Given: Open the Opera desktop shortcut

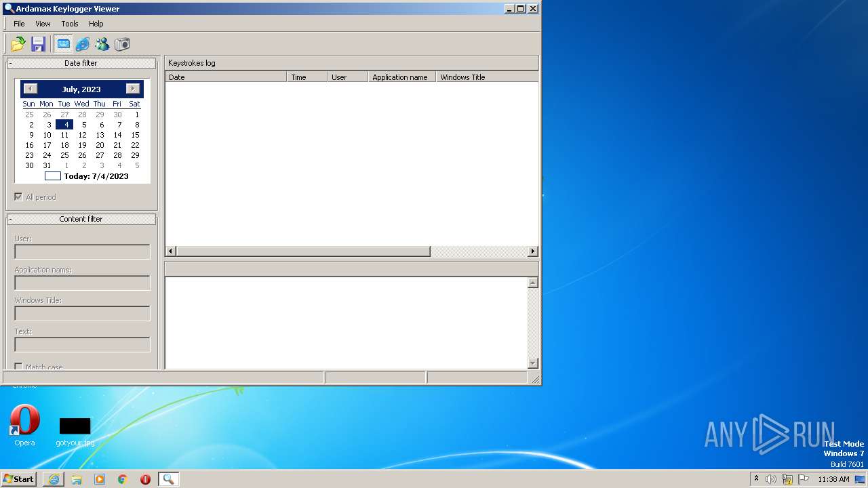Looking at the screenshot, I should tap(24, 426).
